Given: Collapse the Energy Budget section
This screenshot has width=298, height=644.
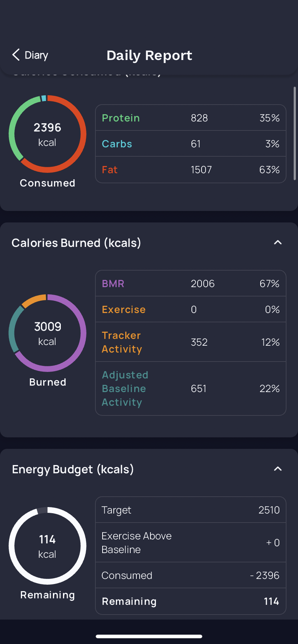Looking at the screenshot, I should coord(277,469).
